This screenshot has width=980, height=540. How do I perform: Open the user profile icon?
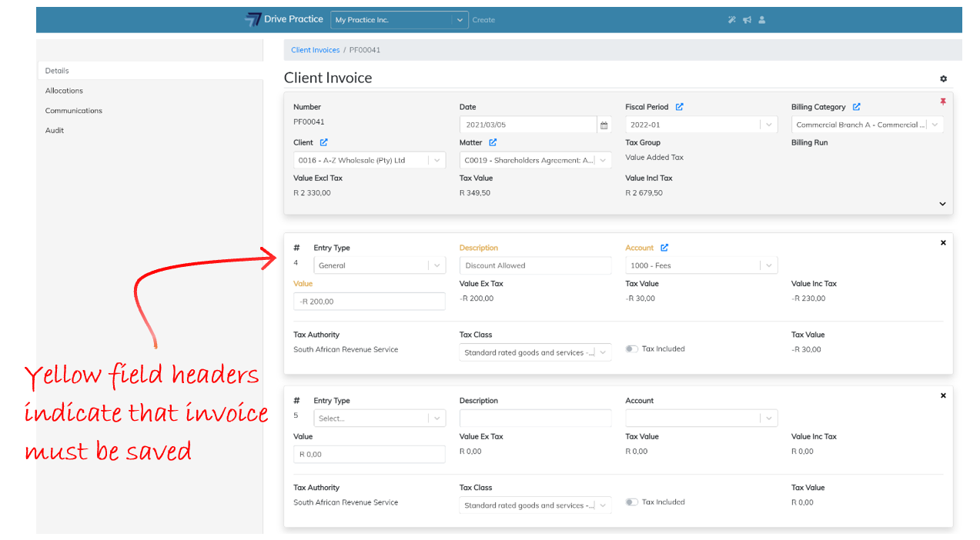[x=762, y=20]
